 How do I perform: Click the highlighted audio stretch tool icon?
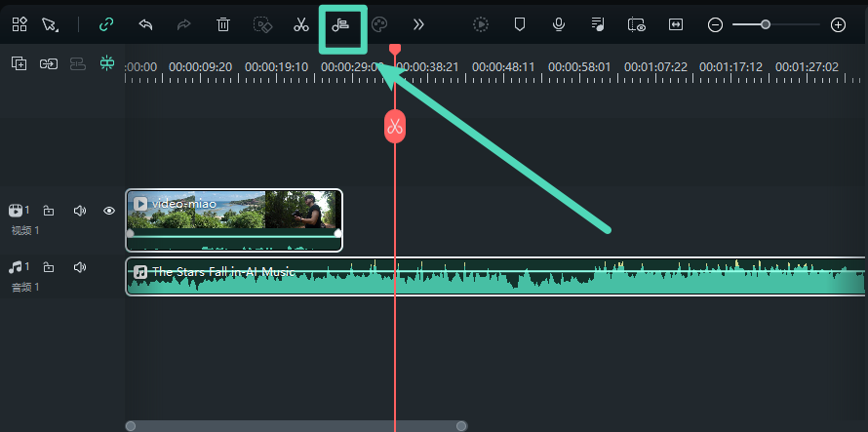pos(343,25)
